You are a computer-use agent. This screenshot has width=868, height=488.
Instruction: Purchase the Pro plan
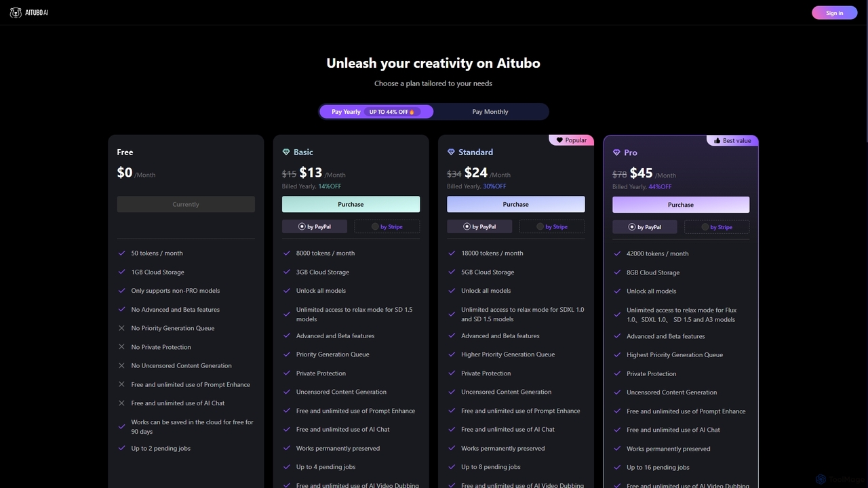(x=681, y=205)
